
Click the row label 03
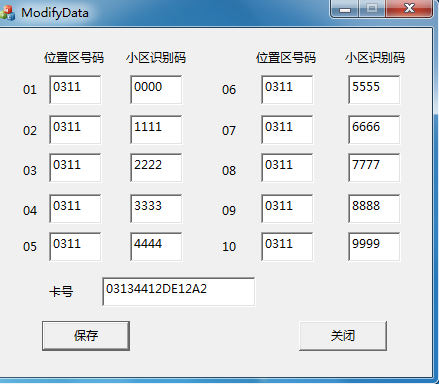point(30,171)
